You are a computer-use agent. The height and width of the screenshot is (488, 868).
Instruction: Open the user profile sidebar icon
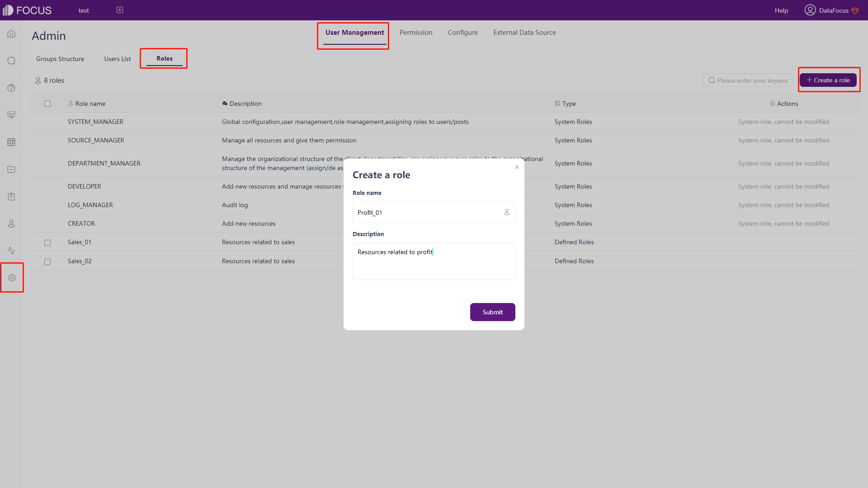11,223
